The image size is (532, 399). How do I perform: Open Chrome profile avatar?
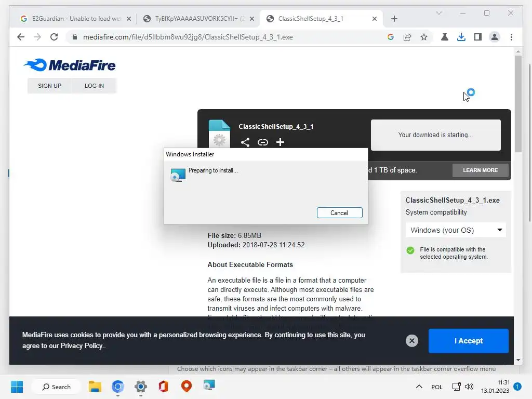tap(495, 37)
